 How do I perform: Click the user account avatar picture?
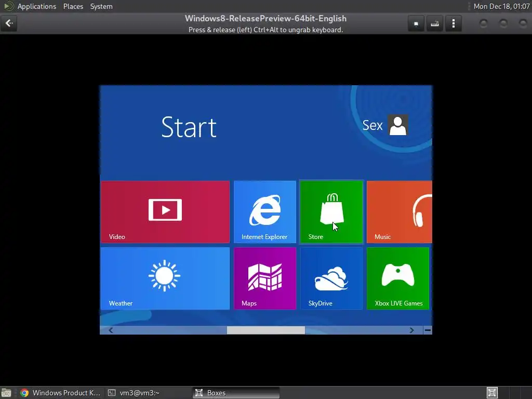click(x=398, y=125)
